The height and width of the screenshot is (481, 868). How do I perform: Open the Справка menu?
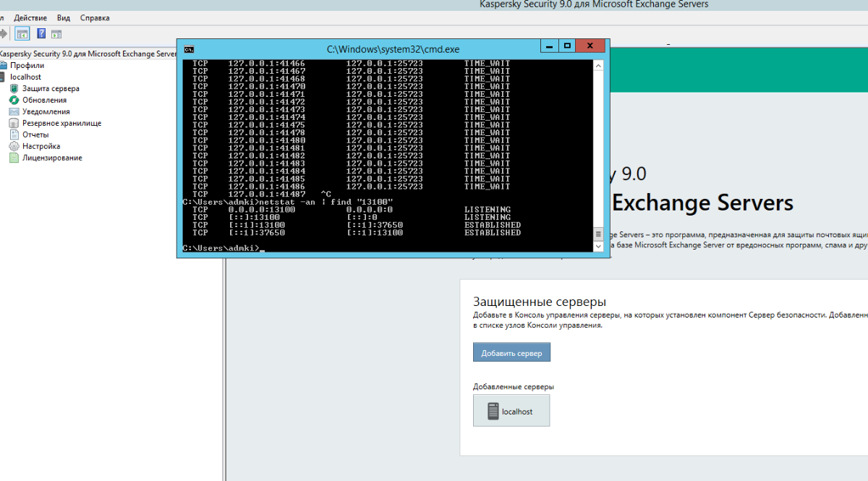[x=95, y=17]
